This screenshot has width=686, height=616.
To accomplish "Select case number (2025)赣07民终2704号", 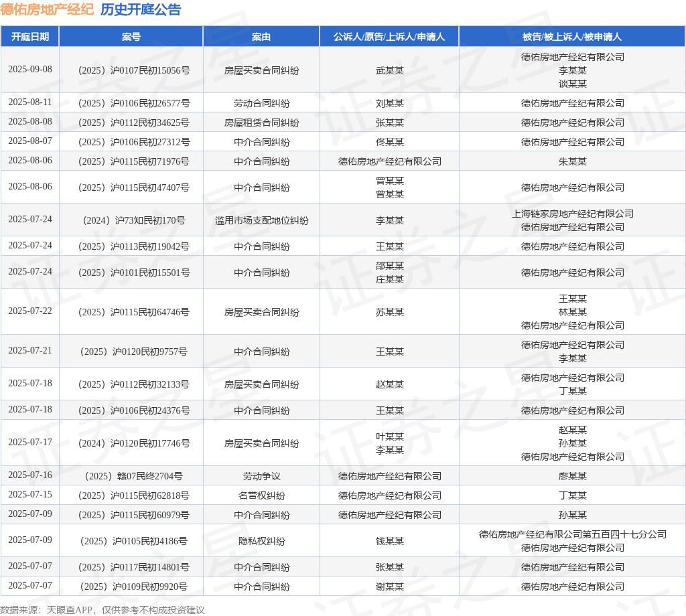I will tap(134, 476).
